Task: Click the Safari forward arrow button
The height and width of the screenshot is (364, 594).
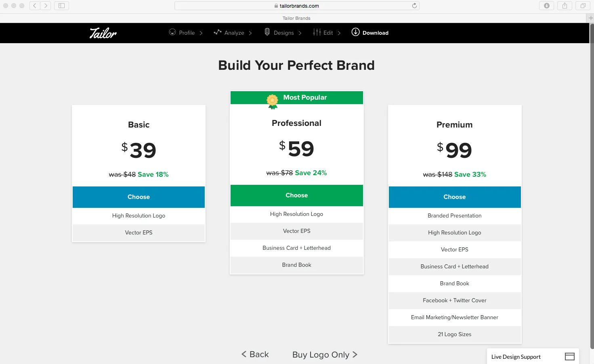Action: 46,6
